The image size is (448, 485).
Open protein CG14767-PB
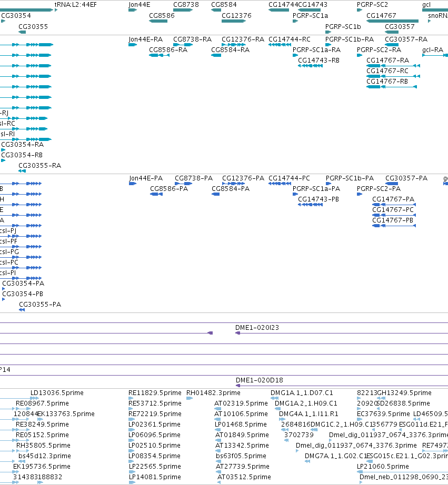393,220
